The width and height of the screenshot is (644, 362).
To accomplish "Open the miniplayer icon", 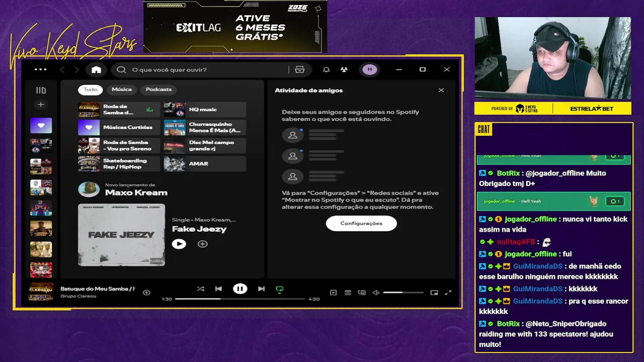I will (434, 293).
